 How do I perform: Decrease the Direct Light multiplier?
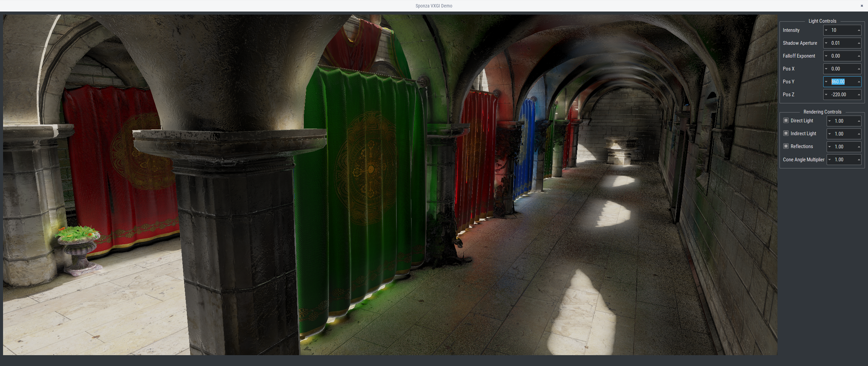point(829,121)
